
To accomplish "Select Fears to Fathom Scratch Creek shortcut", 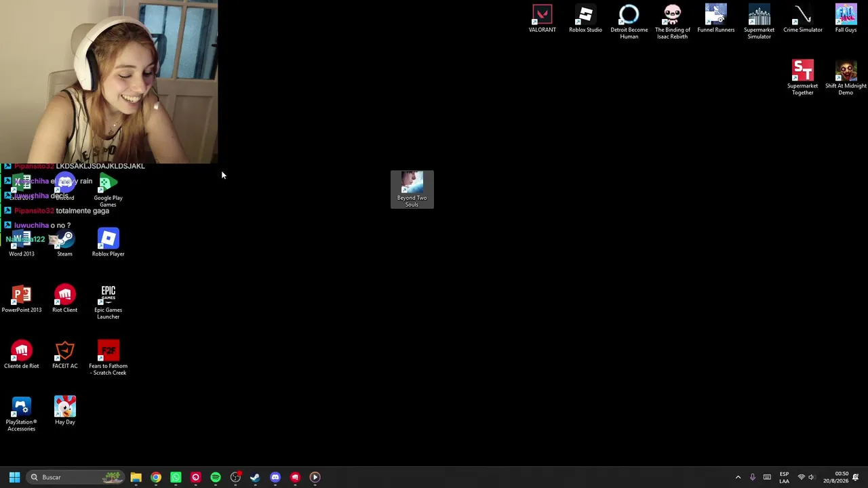I will click(108, 359).
